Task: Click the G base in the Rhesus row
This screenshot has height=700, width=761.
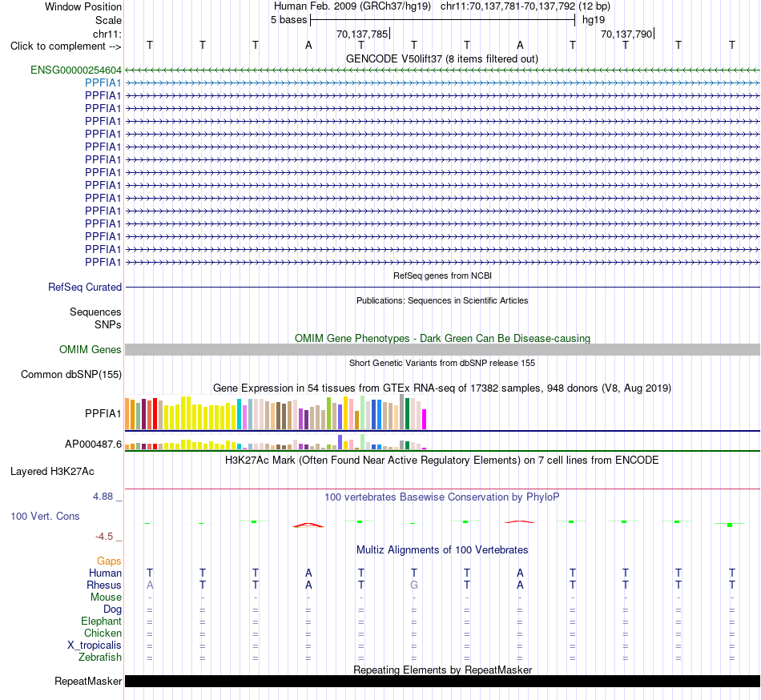Action: click(x=414, y=585)
